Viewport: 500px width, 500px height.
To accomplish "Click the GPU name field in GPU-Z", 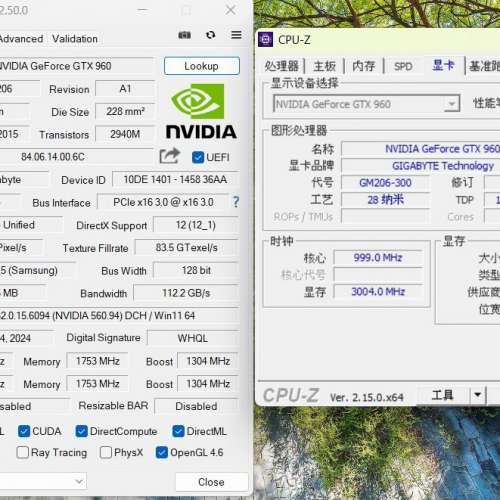I will click(x=77, y=66).
